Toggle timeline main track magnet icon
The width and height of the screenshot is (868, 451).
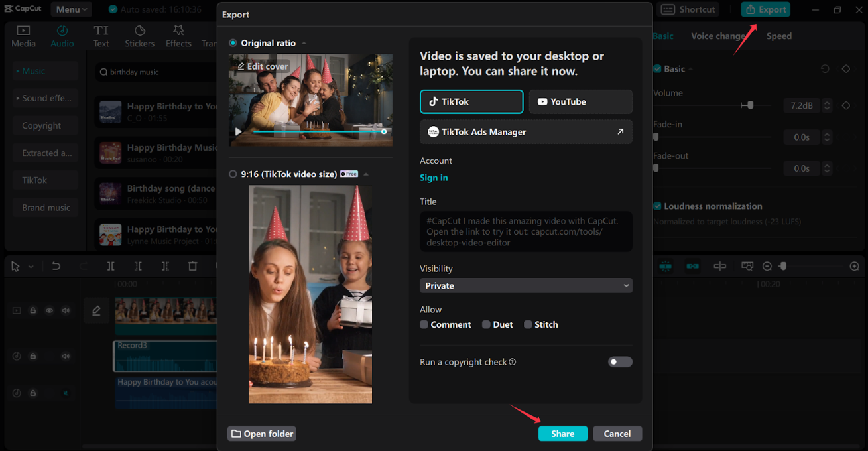pos(666,266)
